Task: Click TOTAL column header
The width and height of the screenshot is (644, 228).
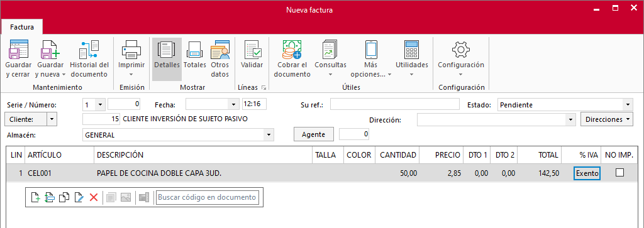Action: coord(539,155)
